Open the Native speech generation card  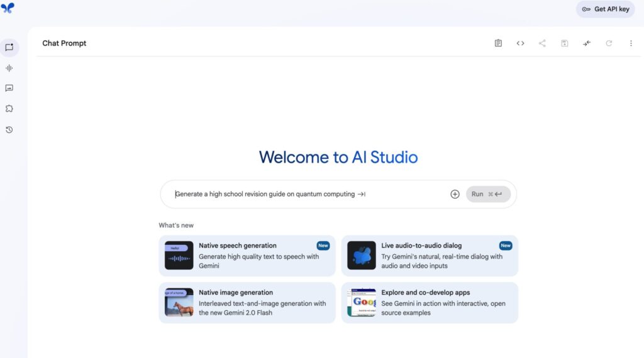point(247,256)
